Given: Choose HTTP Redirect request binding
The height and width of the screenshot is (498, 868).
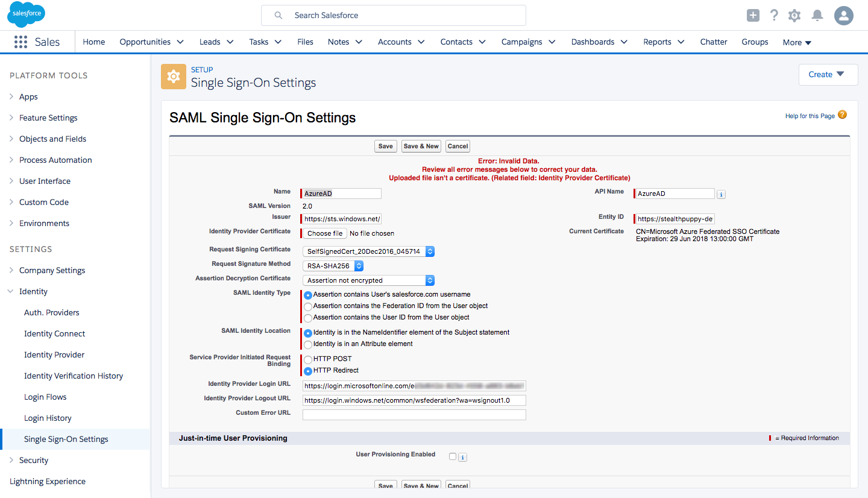Looking at the screenshot, I should (x=308, y=371).
